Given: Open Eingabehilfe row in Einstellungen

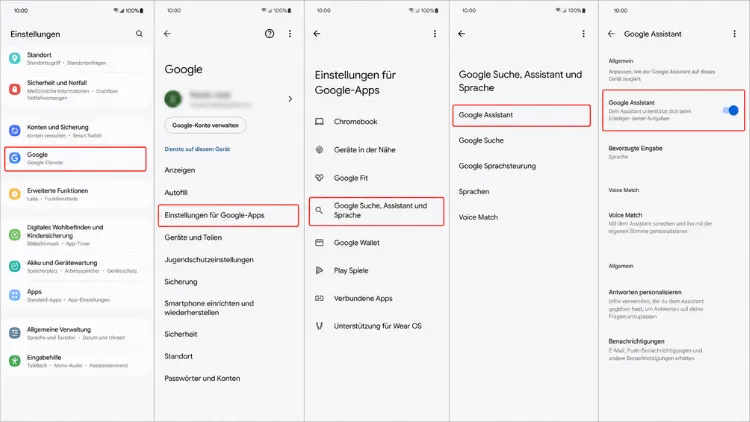Looking at the screenshot, I should click(77, 361).
